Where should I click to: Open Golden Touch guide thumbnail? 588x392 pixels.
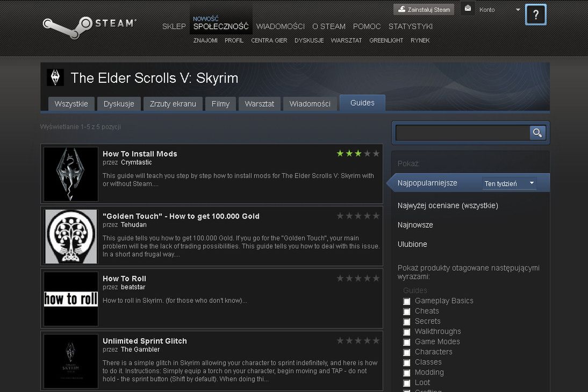coord(71,236)
